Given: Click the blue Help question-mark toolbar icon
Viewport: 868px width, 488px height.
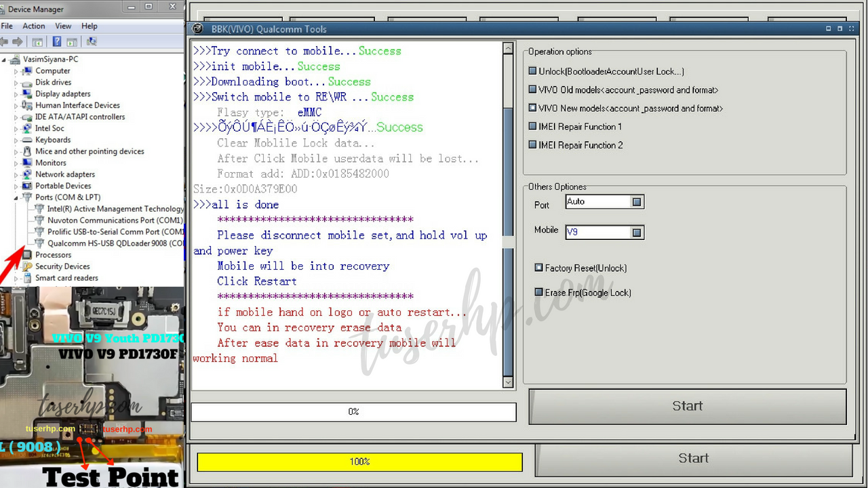Looking at the screenshot, I should click(x=57, y=41).
